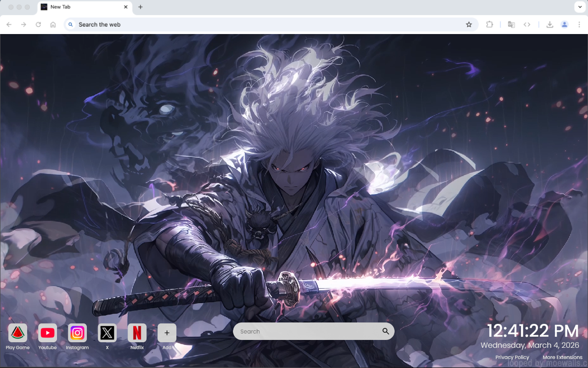
Task: Open the Play Game watermelon shortcut
Action: [17, 333]
